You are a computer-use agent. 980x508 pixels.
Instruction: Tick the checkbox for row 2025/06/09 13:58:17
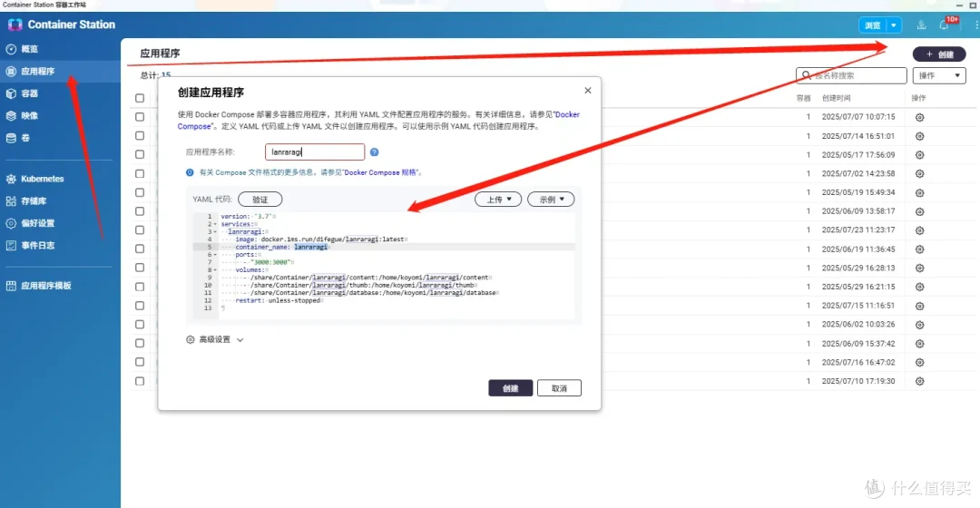click(x=140, y=211)
